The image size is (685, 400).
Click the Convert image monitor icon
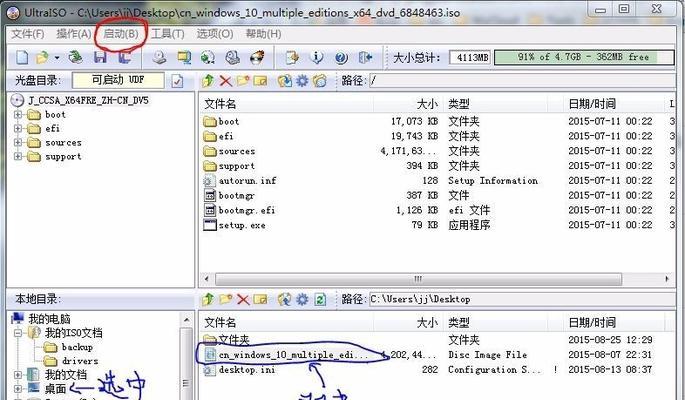(x=184, y=57)
